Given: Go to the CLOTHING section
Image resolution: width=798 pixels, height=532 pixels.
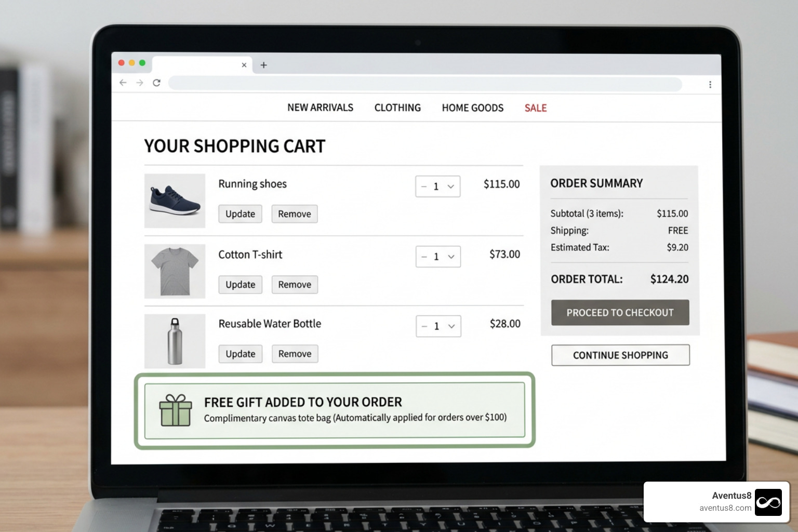Looking at the screenshot, I should (x=397, y=108).
